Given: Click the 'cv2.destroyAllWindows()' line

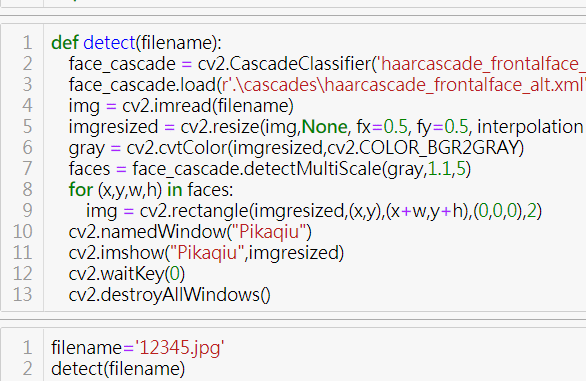Looking at the screenshot, I should pyautogui.click(x=170, y=295).
